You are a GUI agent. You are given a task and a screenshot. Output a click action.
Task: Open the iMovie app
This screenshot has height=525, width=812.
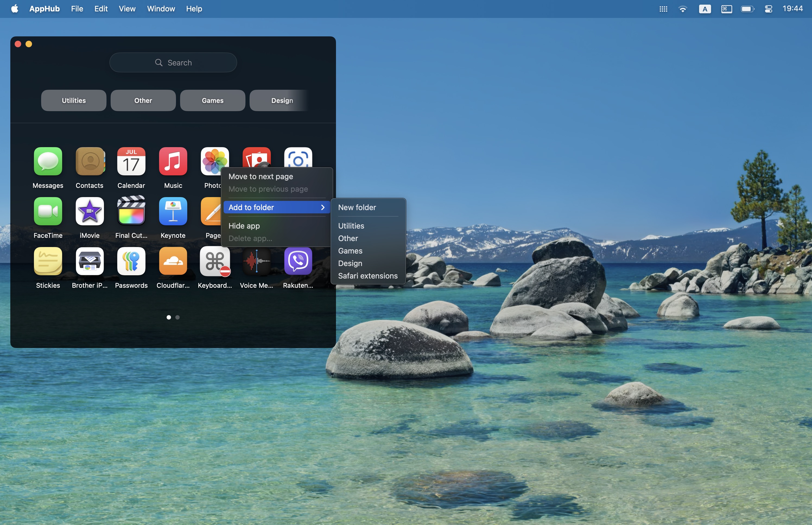[90, 211]
